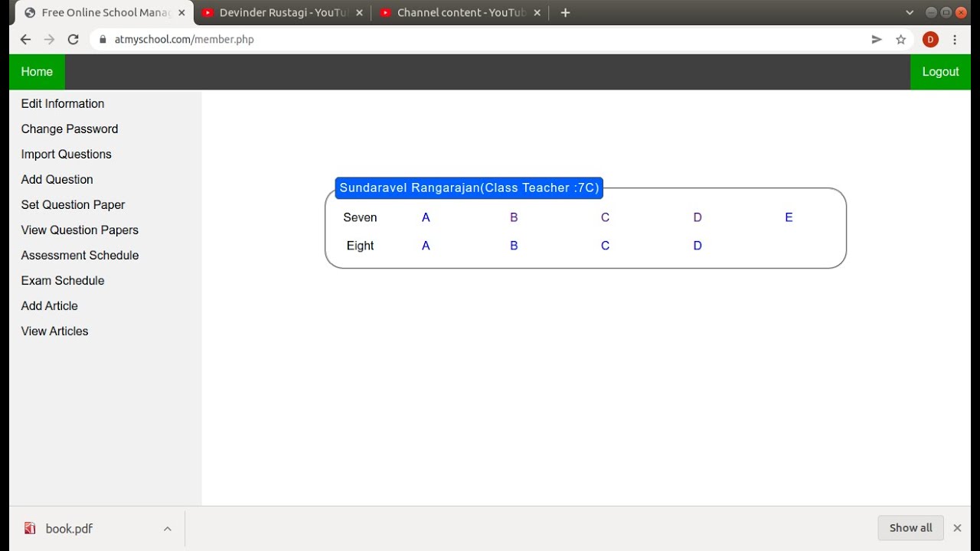Click the green Logout button

(x=940, y=72)
